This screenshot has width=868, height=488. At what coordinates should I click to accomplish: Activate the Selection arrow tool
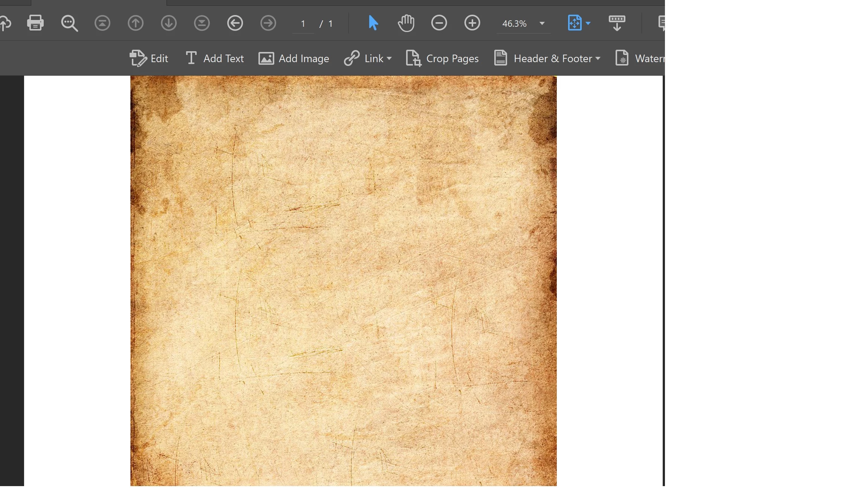(x=373, y=23)
